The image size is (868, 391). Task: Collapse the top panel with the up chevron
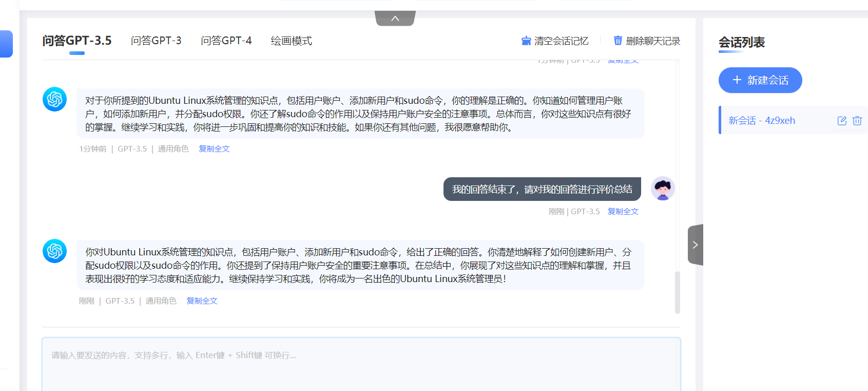coord(395,18)
